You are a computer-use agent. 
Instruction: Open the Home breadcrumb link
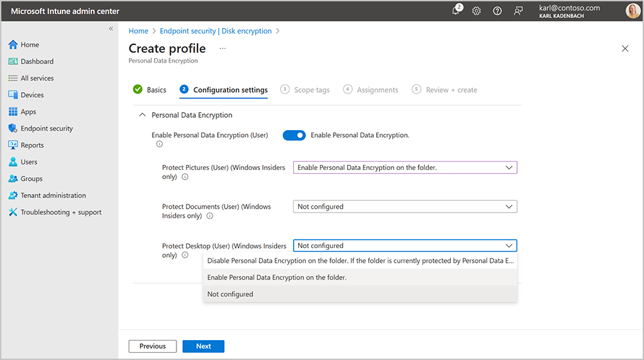point(138,31)
